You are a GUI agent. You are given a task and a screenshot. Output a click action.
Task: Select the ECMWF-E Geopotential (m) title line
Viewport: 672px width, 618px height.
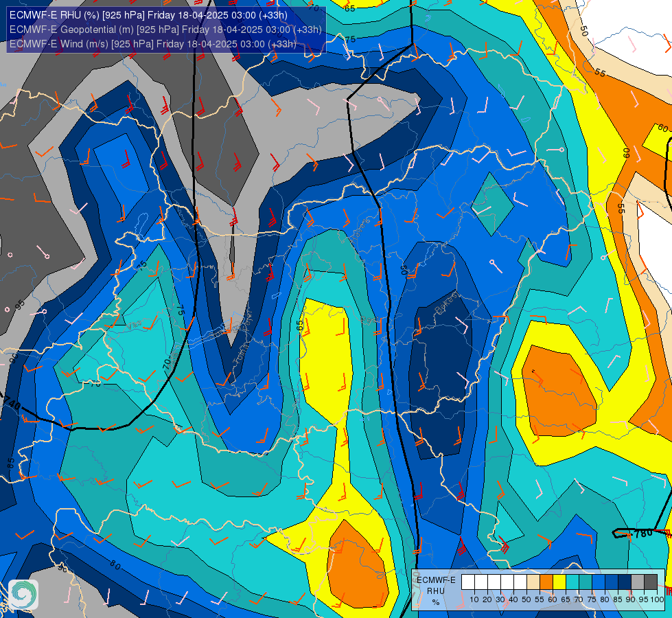tap(165, 30)
